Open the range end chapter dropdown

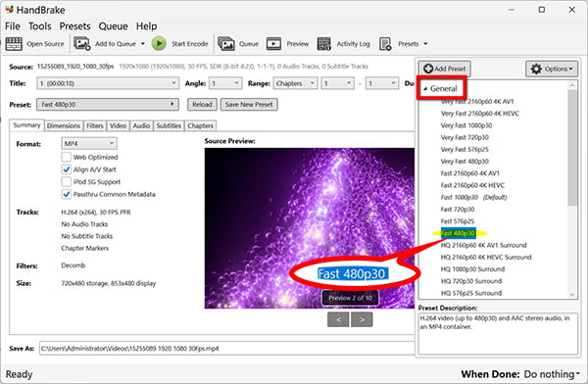click(382, 83)
